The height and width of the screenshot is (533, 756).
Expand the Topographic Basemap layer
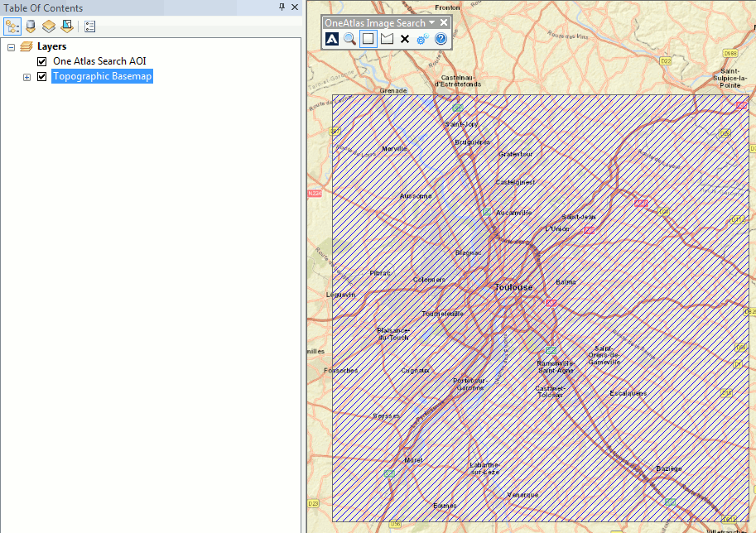pyautogui.click(x=26, y=76)
